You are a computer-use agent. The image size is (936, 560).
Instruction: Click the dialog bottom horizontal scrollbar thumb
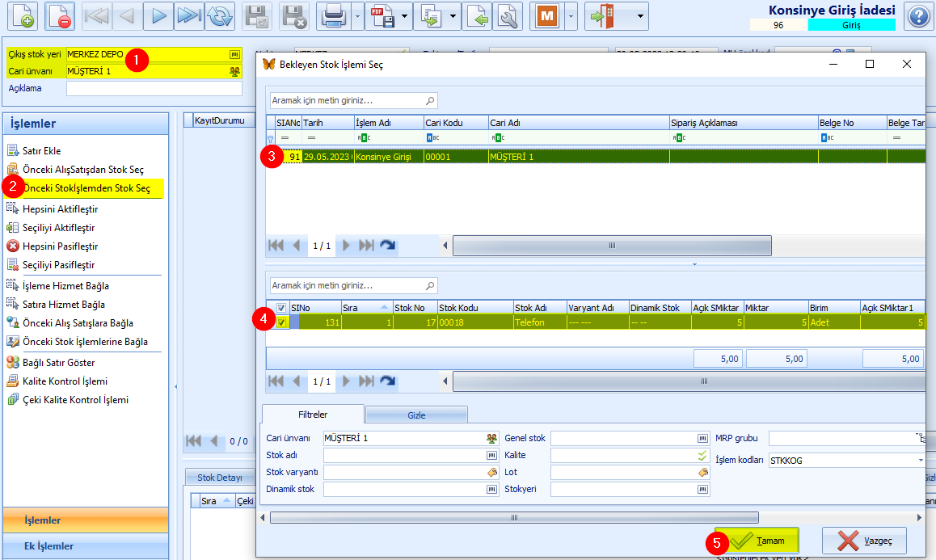tap(514, 518)
